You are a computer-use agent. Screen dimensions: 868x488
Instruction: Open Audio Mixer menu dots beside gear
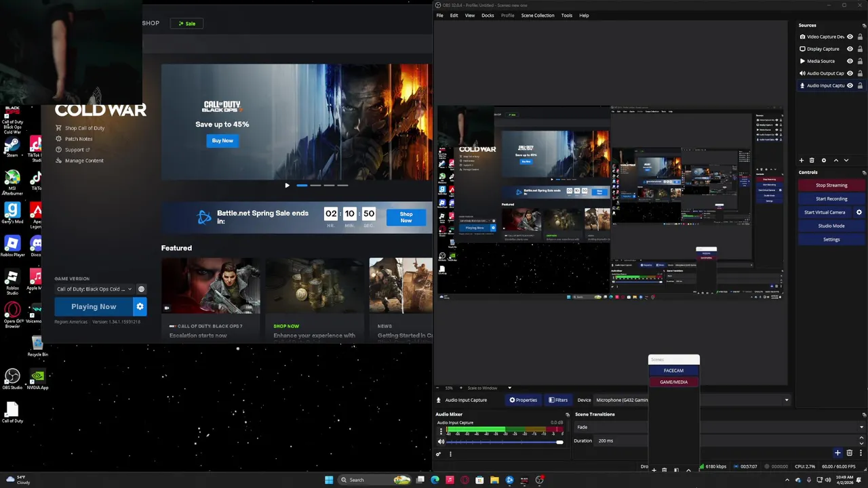[x=450, y=454]
